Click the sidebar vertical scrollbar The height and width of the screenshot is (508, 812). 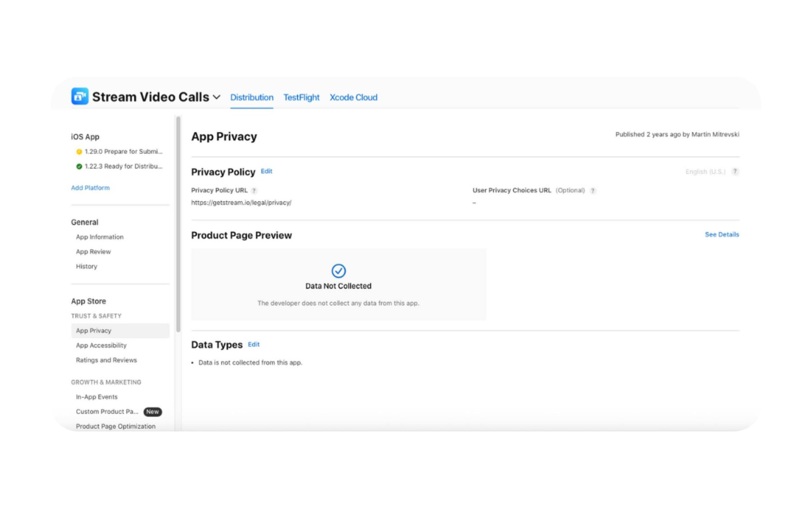[178, 224]
